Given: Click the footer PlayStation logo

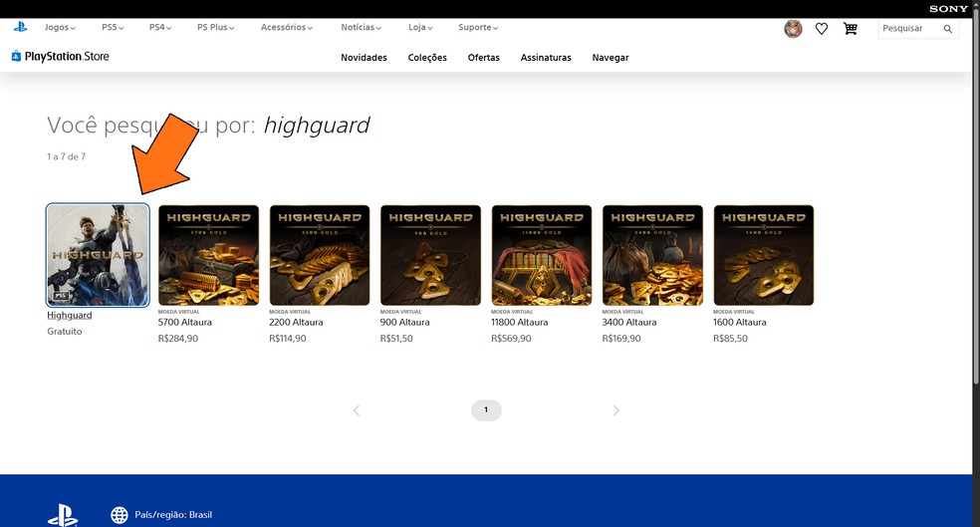Looking at the screenshot, I should [63, 516].
